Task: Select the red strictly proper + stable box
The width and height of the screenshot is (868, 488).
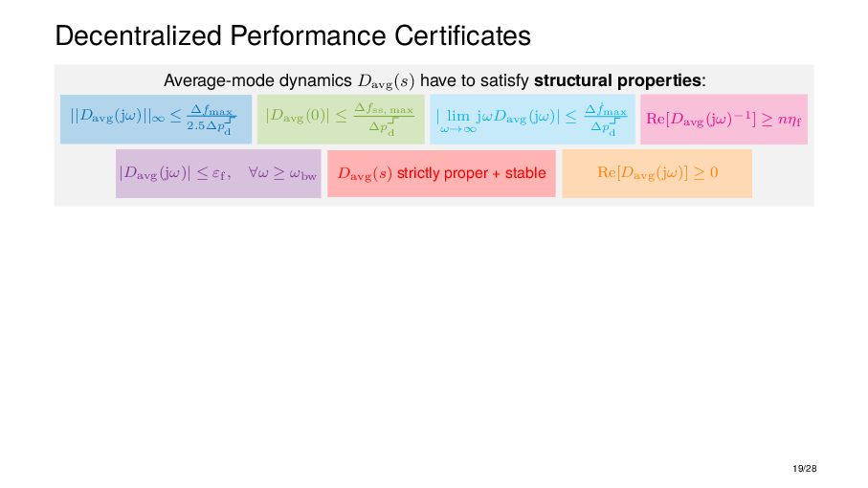Action: [441, 173]
